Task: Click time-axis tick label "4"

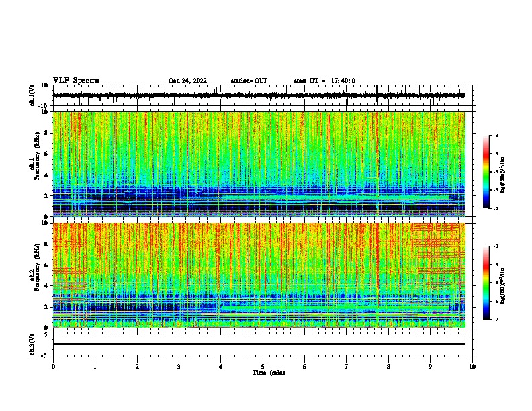Action: point(221,367)
